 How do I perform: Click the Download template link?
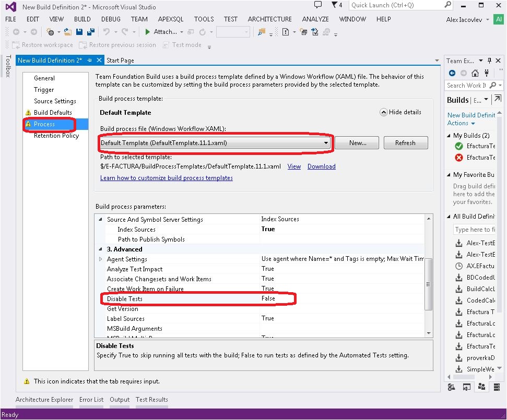322,166
